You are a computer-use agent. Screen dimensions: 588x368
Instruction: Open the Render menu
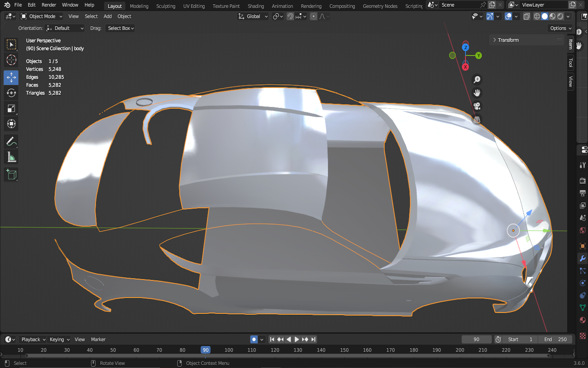pos(49,5)
